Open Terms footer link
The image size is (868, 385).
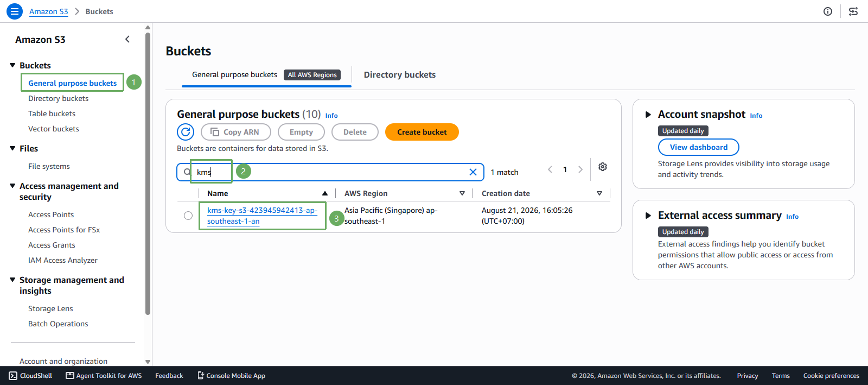781,376
